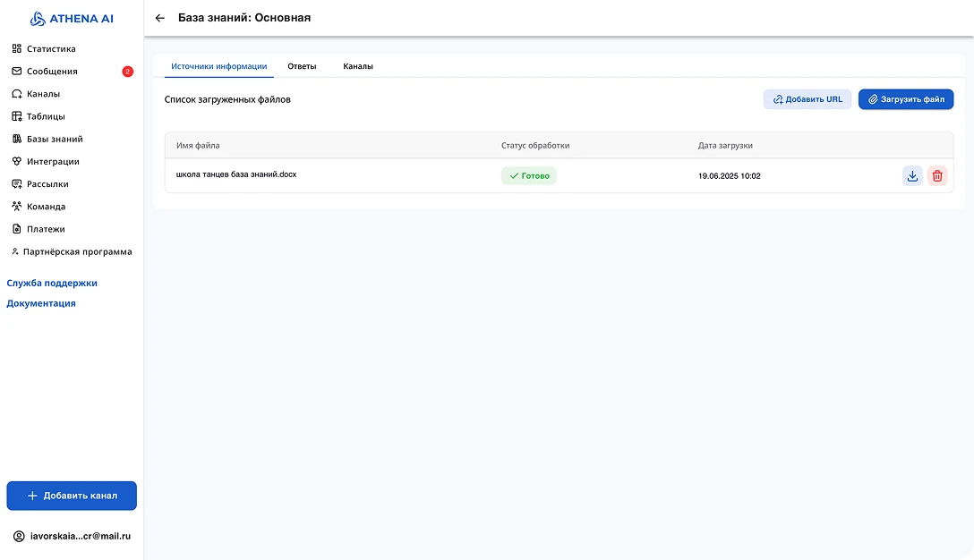Screen dimensions: 974x560
Task: Click the ATHENA AI logo
Action: [x=72, y=19]
